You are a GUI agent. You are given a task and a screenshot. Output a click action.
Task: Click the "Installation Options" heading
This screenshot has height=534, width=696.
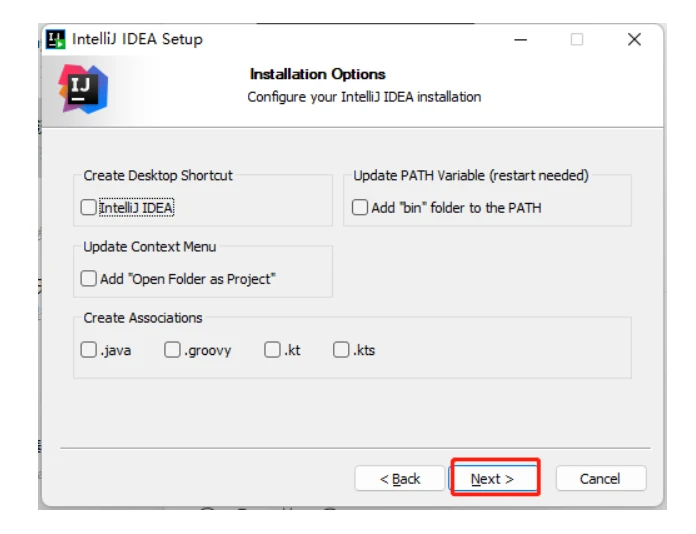[317, 74]
